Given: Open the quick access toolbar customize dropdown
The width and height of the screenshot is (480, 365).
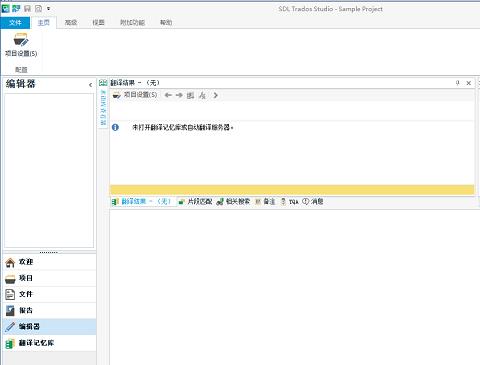Looking at the screenshot, I should pyautogui.click(x=49, y=9).
